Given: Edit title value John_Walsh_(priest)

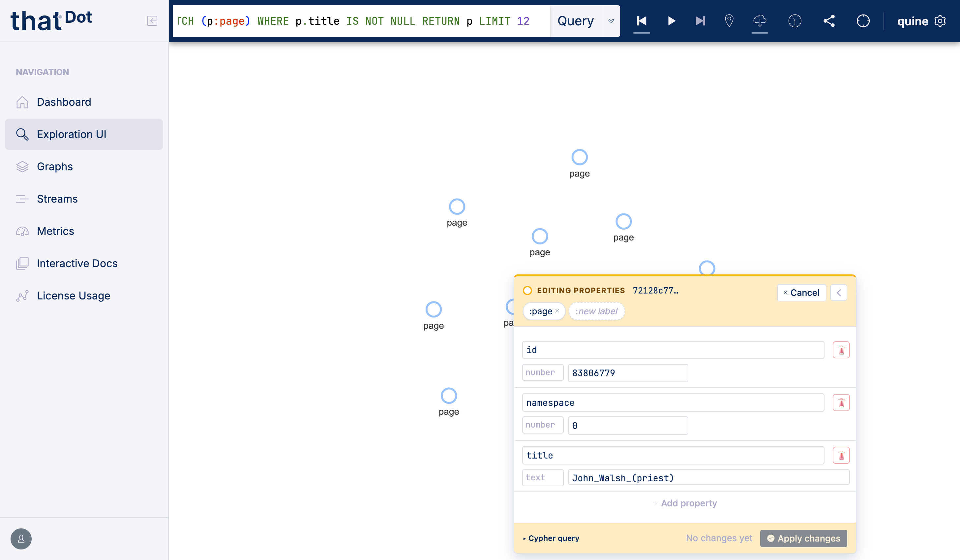Looking at the screenshot, I should point(708,478).
